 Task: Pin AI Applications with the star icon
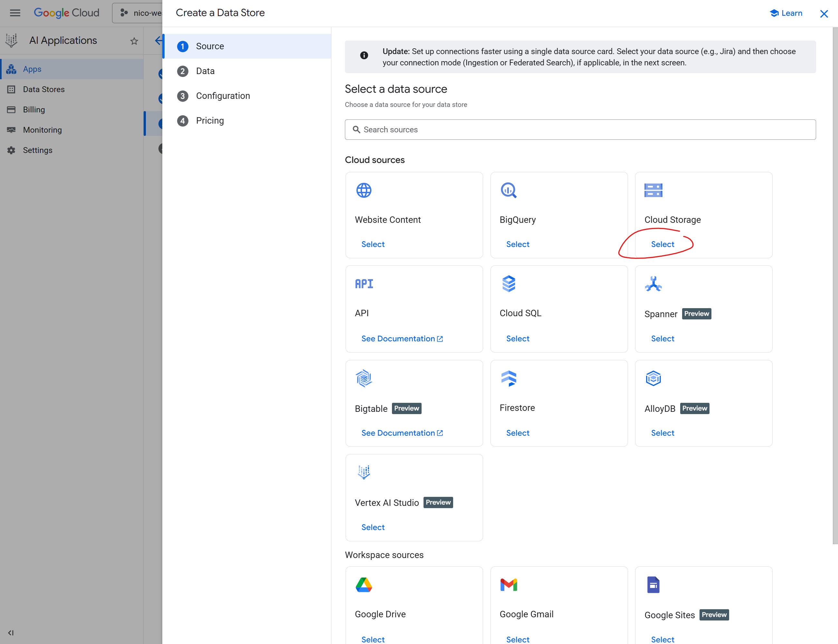point(134,41)
